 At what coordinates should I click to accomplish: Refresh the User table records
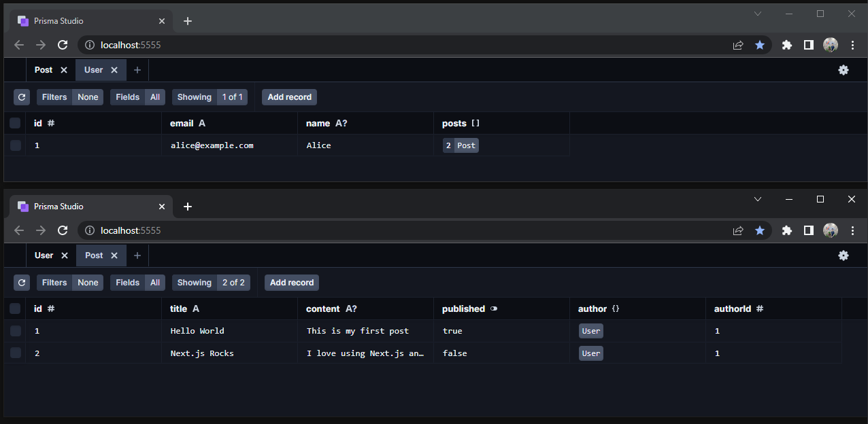[x=22, y=97]
